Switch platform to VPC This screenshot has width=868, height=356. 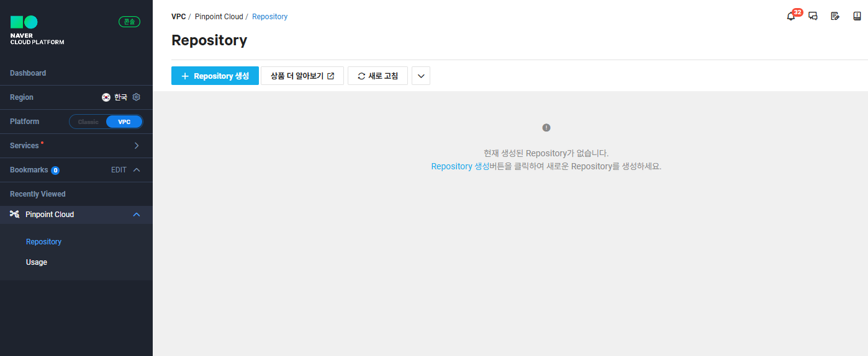click(x=124, y=122)
